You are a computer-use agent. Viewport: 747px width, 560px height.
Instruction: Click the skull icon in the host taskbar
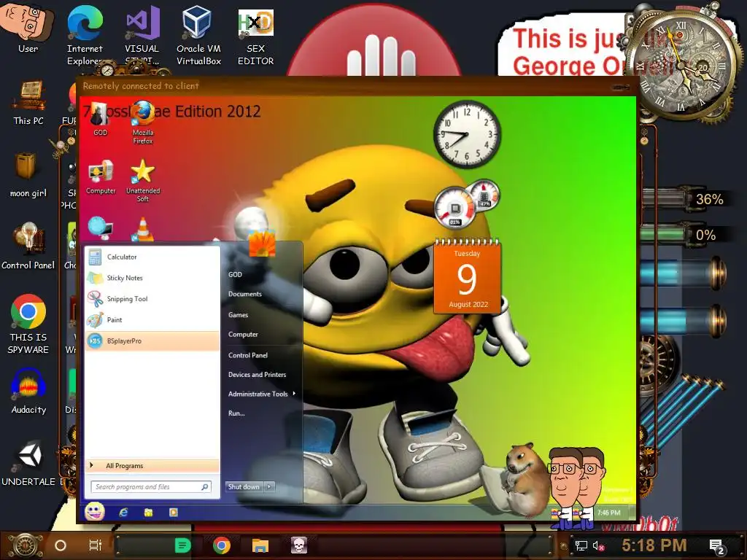coord(299,545)
